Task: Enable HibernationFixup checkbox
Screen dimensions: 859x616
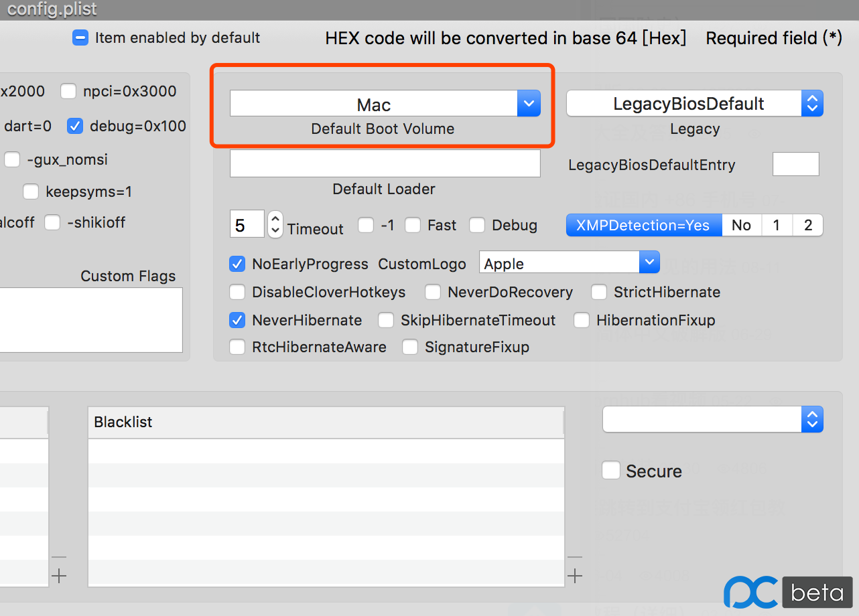Action: coord(582,320)
